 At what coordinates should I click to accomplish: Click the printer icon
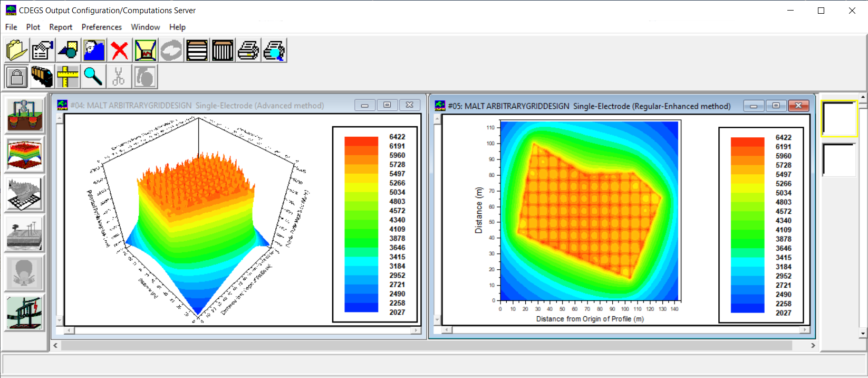point(248,51)
